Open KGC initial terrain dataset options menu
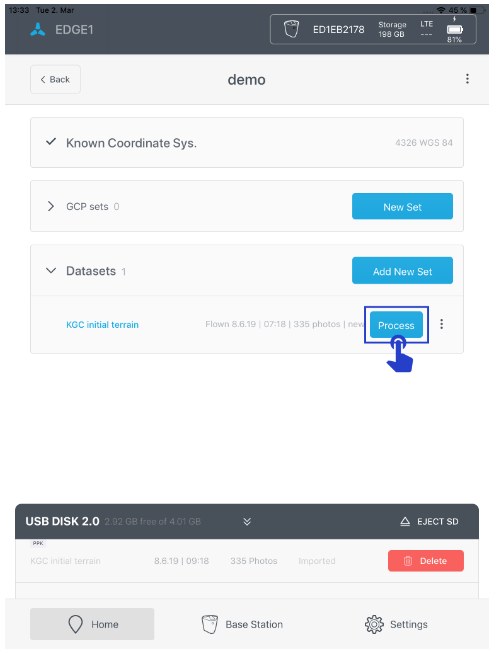 442,324
